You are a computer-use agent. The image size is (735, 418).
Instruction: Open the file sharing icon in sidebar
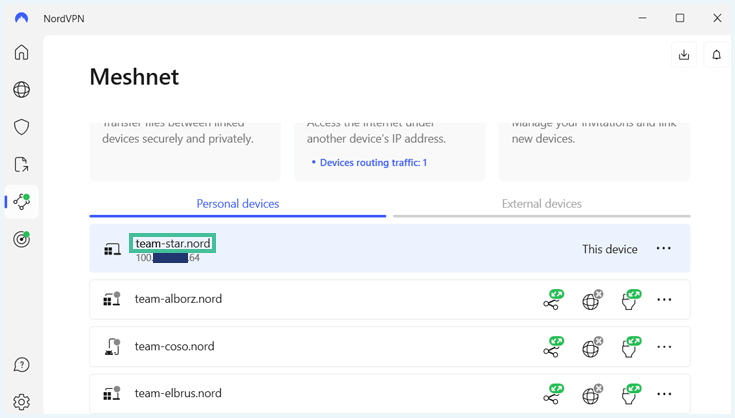coord(22,164)
